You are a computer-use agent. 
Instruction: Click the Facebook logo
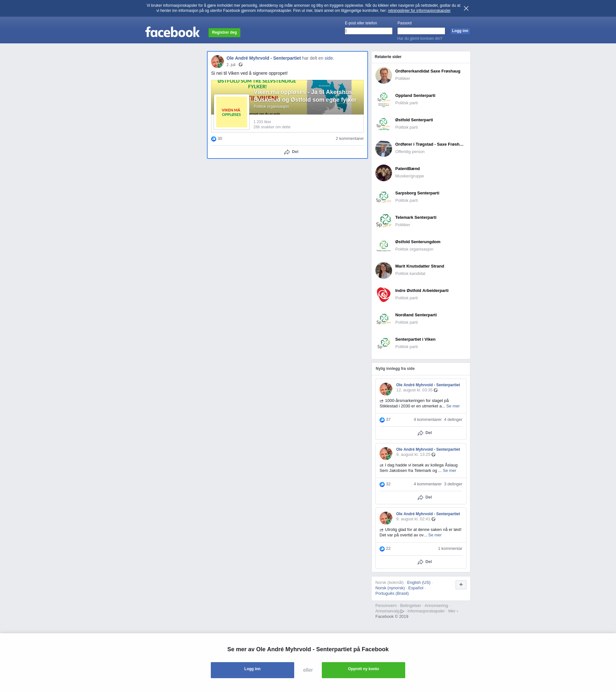pos(172,32)
